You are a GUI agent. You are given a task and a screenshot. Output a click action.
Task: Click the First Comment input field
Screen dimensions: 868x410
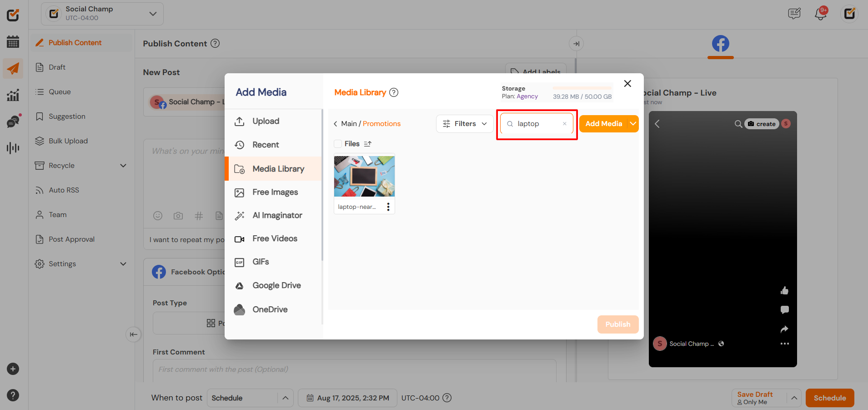[x=354, y=370]
